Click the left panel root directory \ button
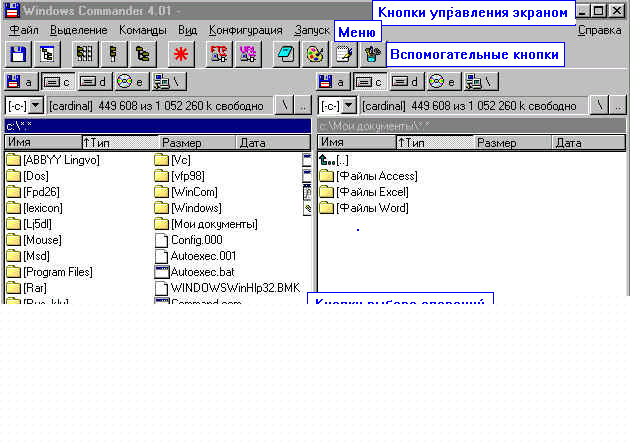 pyautogui.click(x=285, y=105)
